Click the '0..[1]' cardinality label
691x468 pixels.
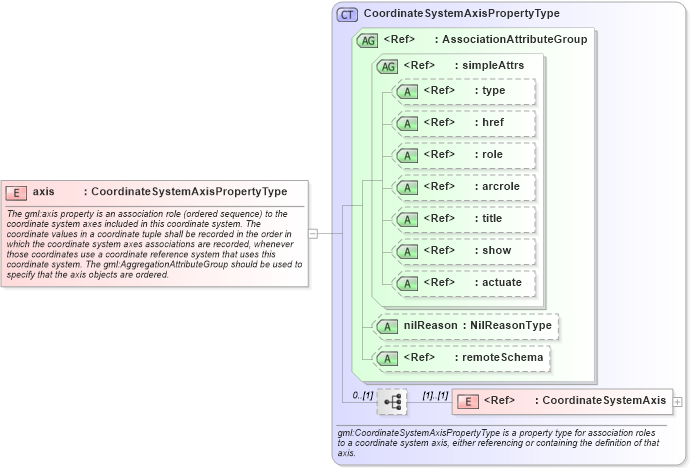[363, 396]
